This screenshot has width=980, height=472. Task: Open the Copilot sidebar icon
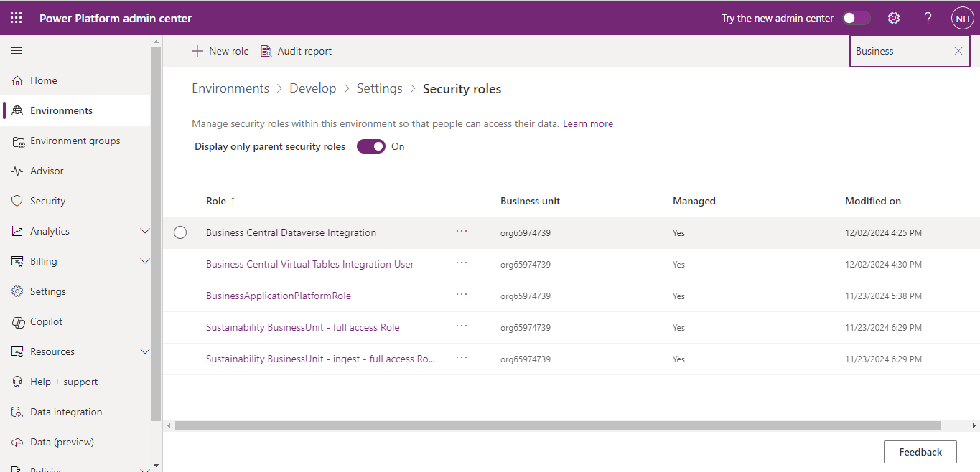18,322
